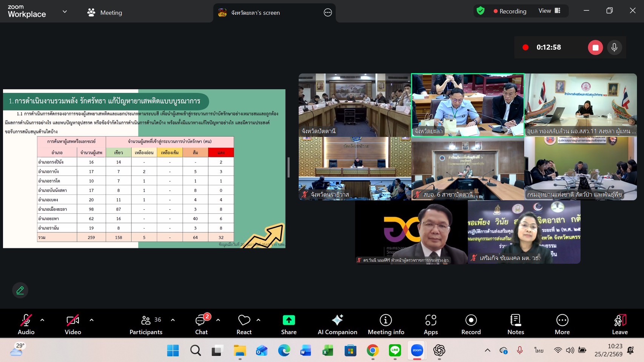Open the More options menu
This screenshot has height=362, width=644.
[x=562, y=324]
